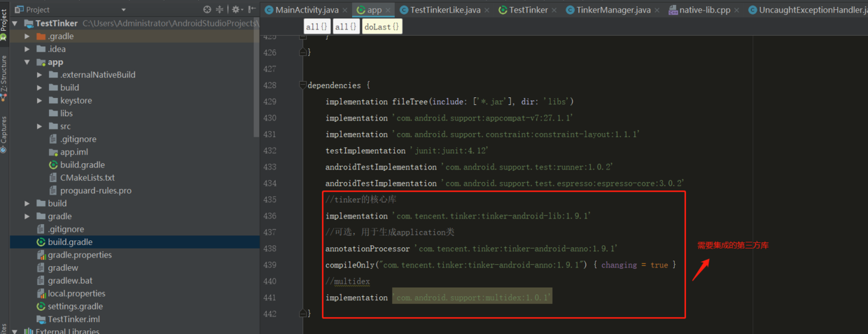Expand the .gradle folder
The width and height of the screenshot is (868, 334).
click(x=27, y=36)
